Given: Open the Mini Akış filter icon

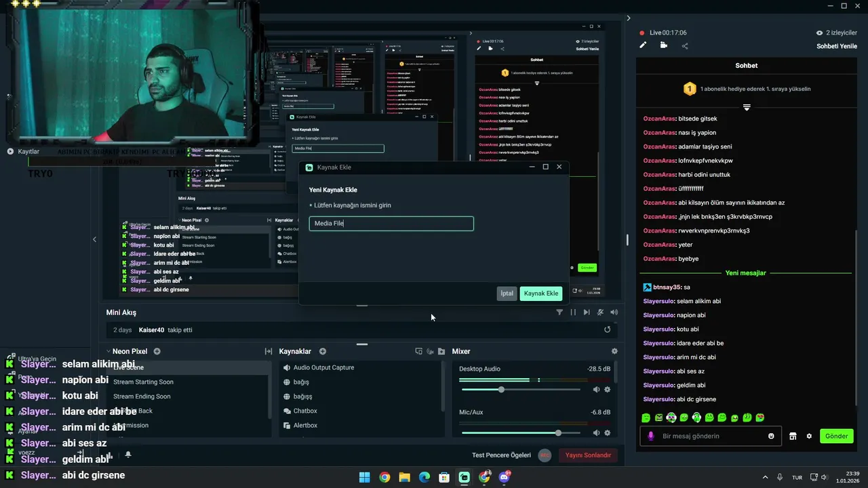Looking at the screenshot, I should click(559, 312).
